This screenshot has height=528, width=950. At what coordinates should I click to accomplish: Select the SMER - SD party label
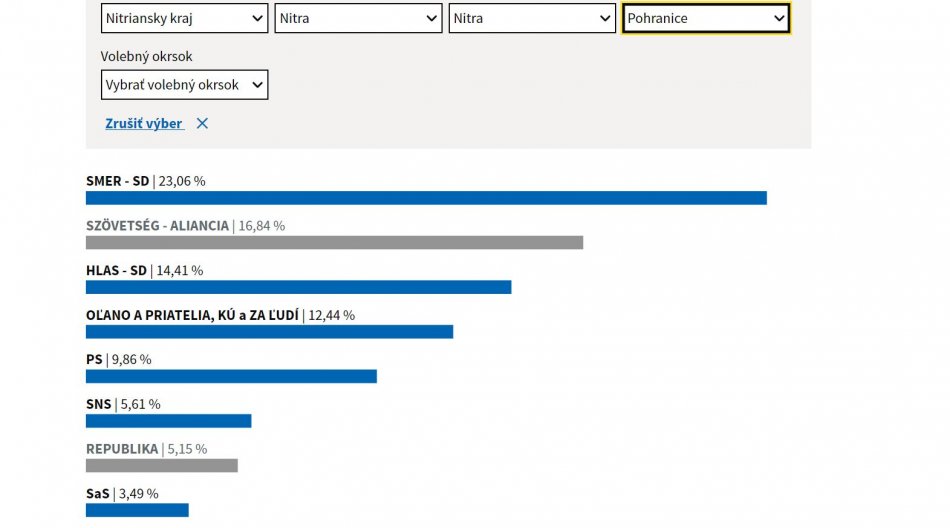coord(118,181)
